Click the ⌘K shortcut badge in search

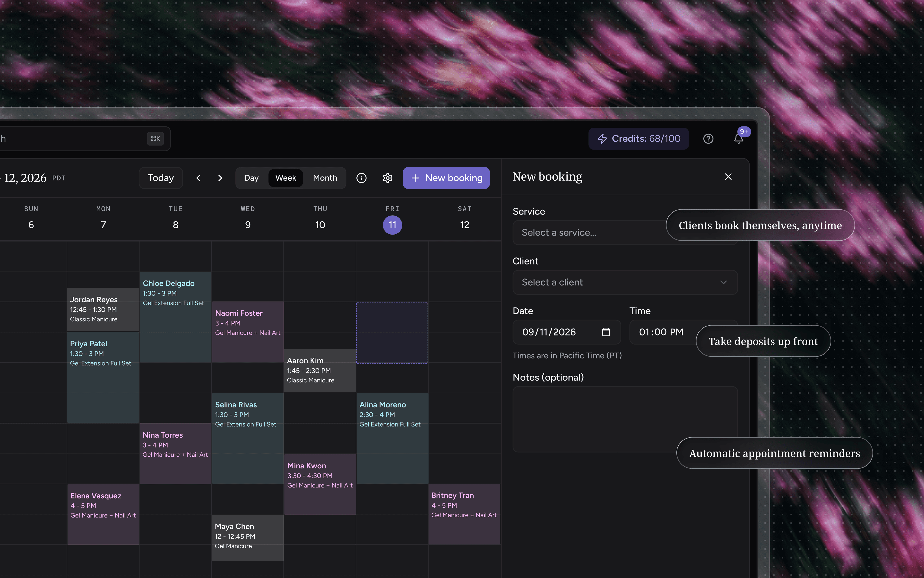tap(155, 139)
